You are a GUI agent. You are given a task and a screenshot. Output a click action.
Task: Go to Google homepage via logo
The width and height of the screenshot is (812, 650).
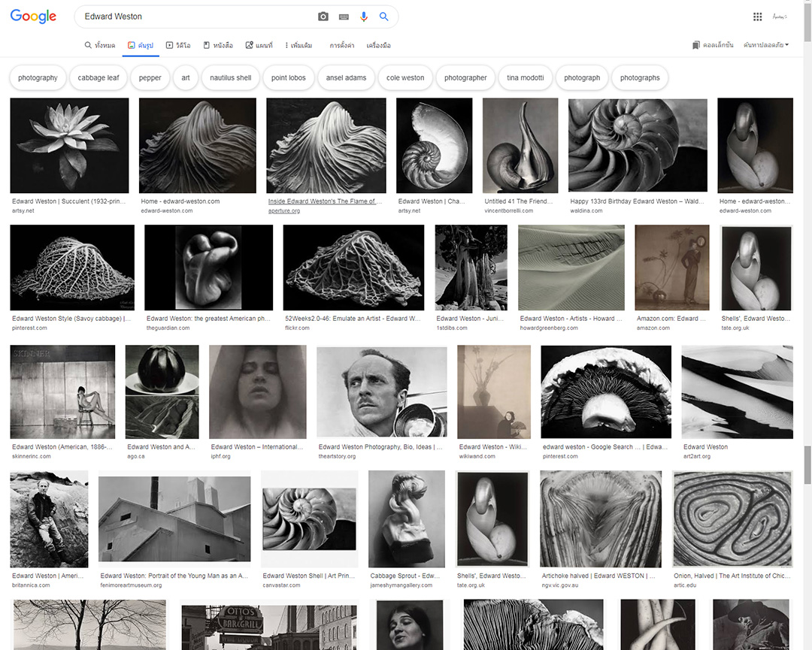coord(33,17)
